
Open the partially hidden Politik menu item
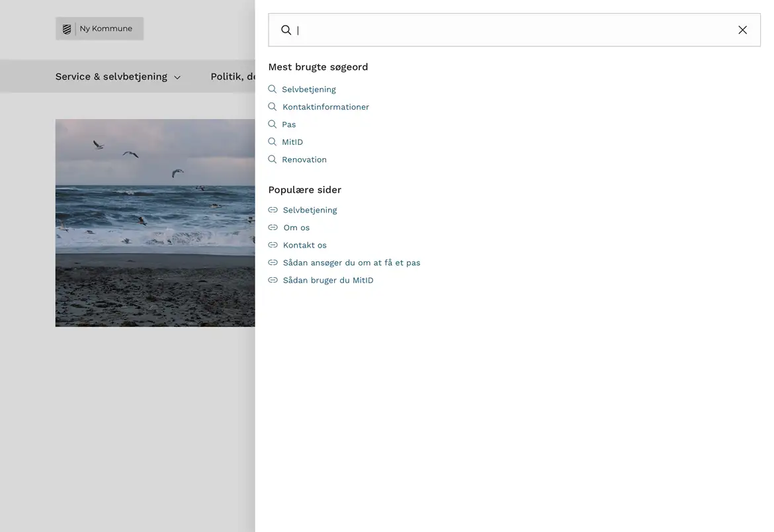click(x=232, y=77)
